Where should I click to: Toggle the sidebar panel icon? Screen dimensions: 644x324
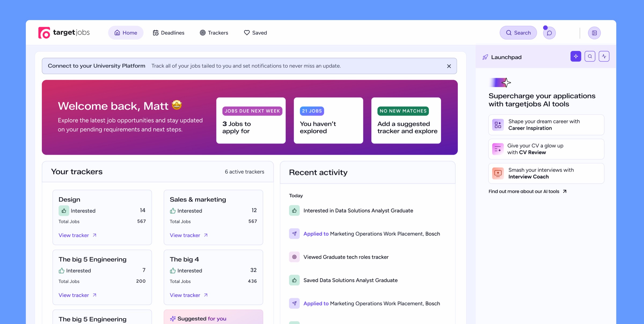point(594,33)
